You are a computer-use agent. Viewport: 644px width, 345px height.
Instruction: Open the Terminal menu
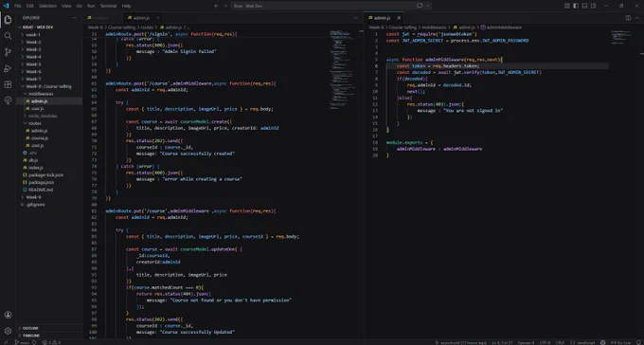coord(108,6)
